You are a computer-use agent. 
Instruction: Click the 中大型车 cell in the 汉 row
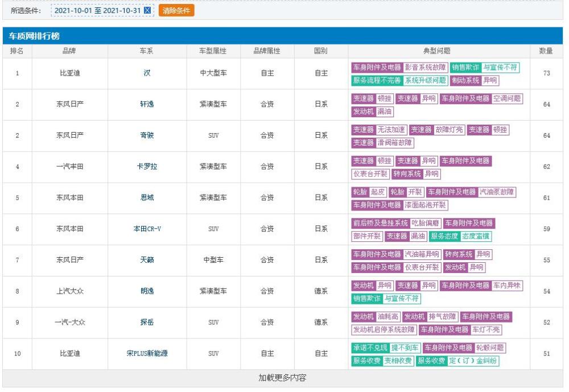pos(213,73)
